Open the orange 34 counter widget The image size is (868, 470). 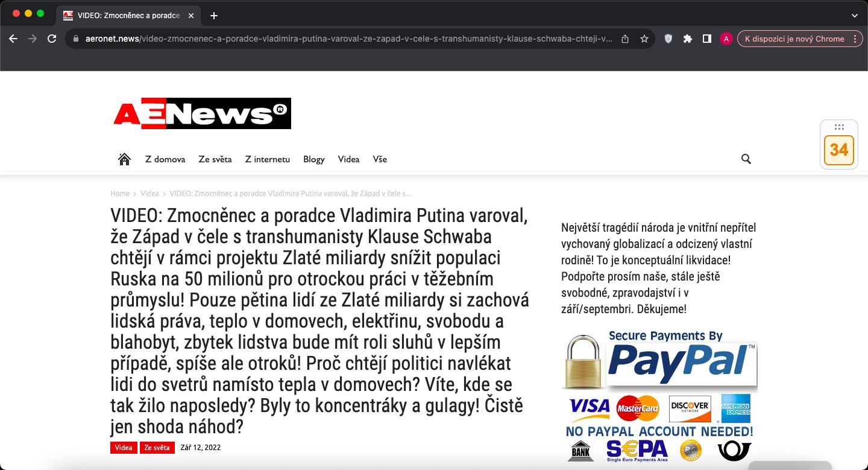(x=838, y=150)
